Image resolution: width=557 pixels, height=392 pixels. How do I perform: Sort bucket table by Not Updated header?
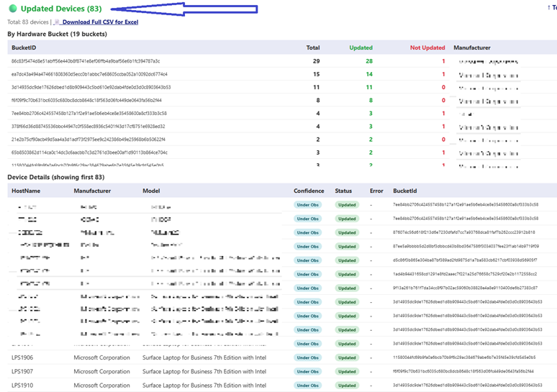[x=427, y=48]
